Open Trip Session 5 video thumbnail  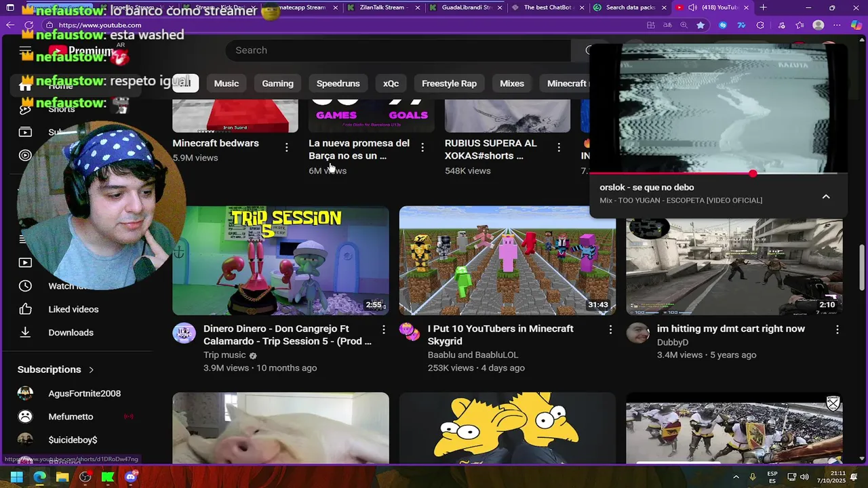pyautogui.click(x=281, y=260)
